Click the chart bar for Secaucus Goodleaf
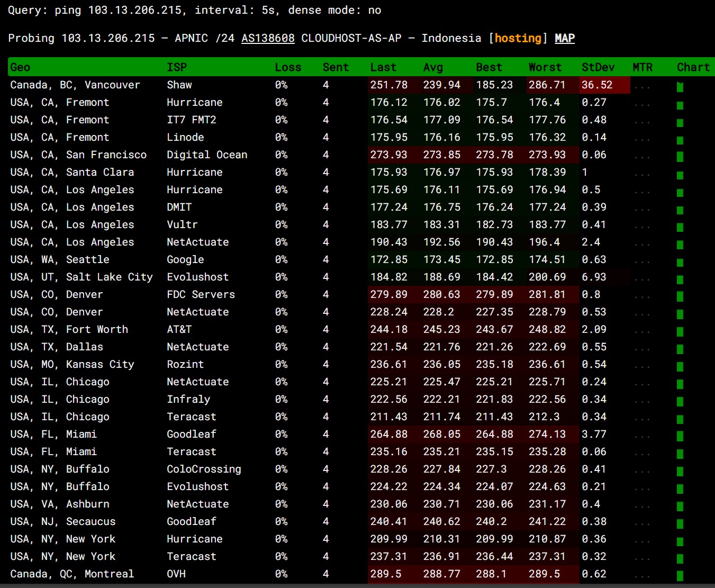The width and height of the screenshot is (715, 588). point(680,524)
